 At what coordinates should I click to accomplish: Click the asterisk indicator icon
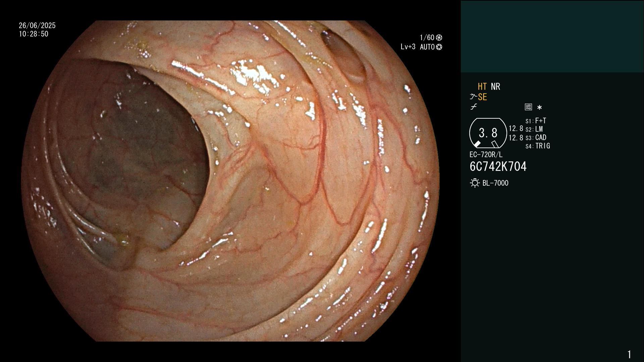(x=539, y=107)
